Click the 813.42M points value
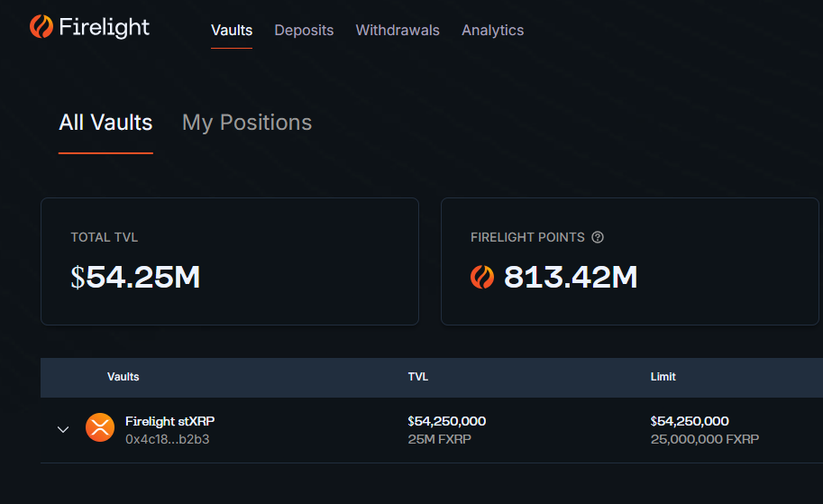This screenshot has height=504, width=823. [x=571, y=277]
